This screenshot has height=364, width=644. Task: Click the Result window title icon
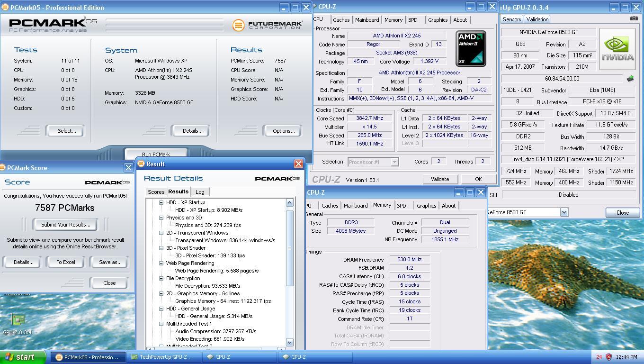(x=141, y=164)
